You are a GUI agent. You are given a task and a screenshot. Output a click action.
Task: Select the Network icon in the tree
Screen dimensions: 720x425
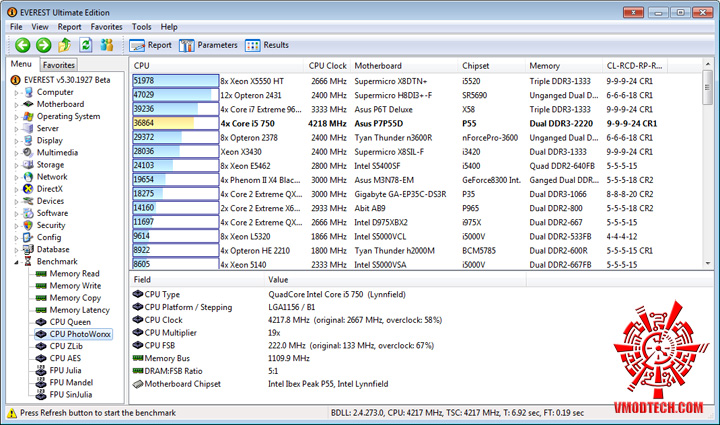click(28, 177)
